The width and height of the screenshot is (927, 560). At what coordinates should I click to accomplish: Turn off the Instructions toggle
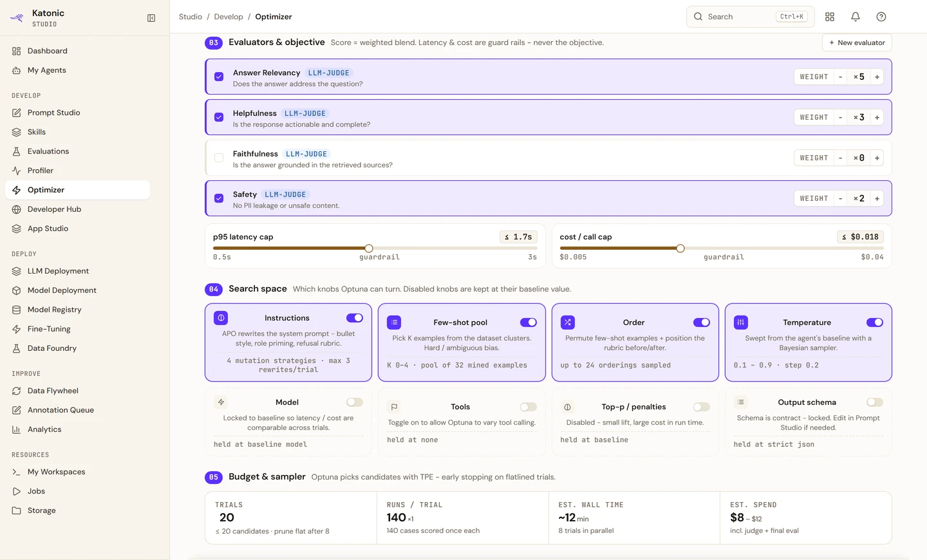tap(355, 318)
